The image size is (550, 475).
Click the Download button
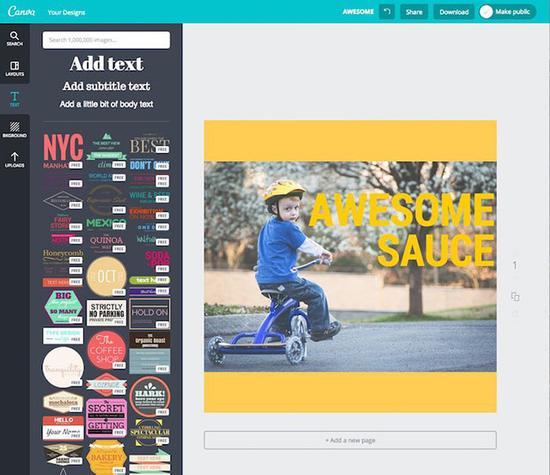[454, 12]
